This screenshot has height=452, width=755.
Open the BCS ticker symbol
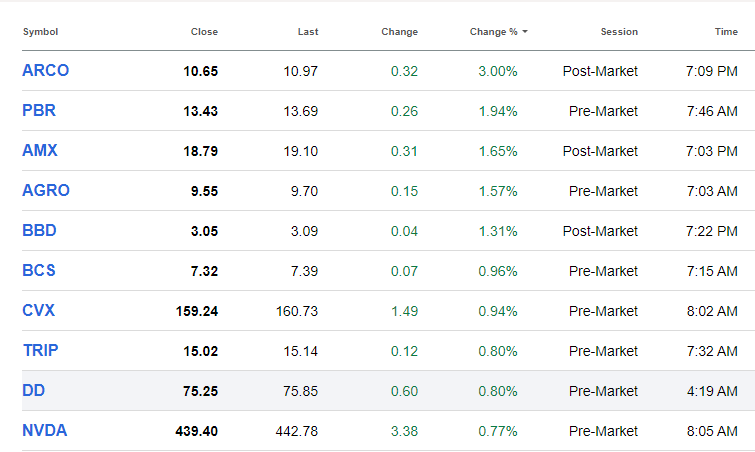pos(38,271)
